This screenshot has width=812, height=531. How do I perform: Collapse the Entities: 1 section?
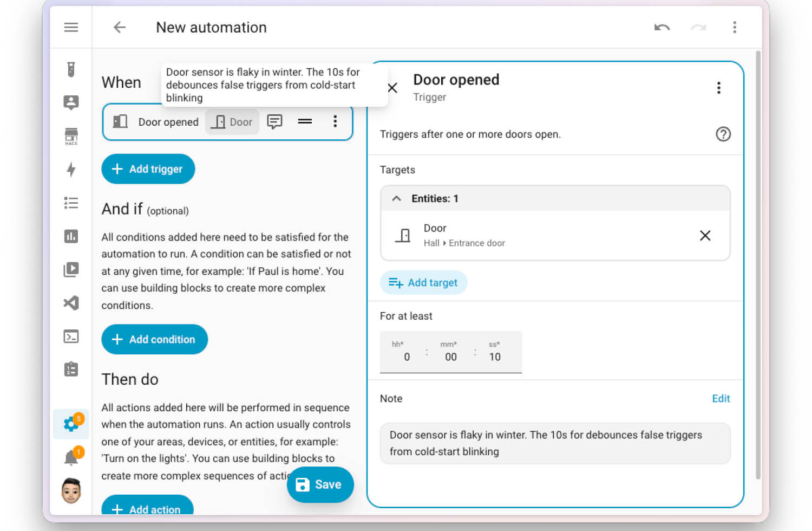pos(555,198)
